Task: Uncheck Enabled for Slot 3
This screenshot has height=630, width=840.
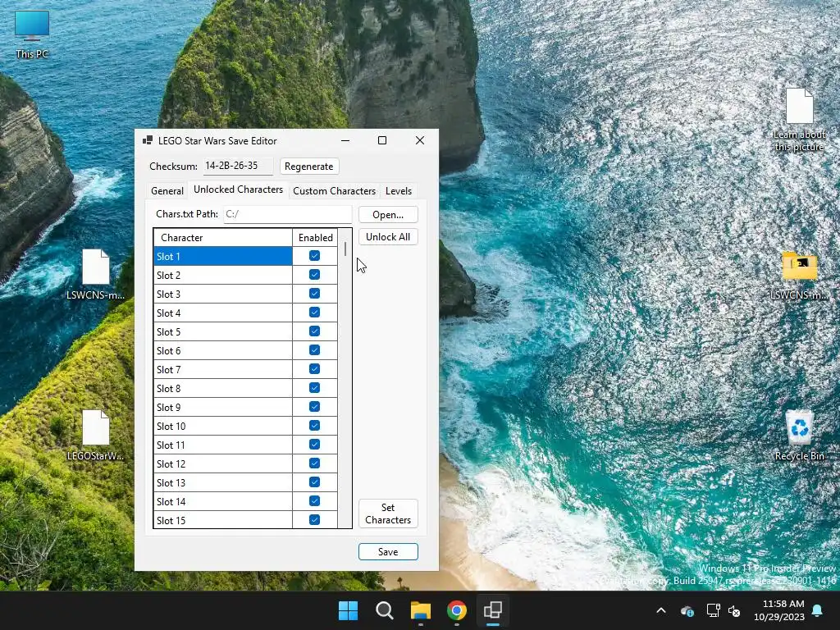Action: (x=314, y=294)
